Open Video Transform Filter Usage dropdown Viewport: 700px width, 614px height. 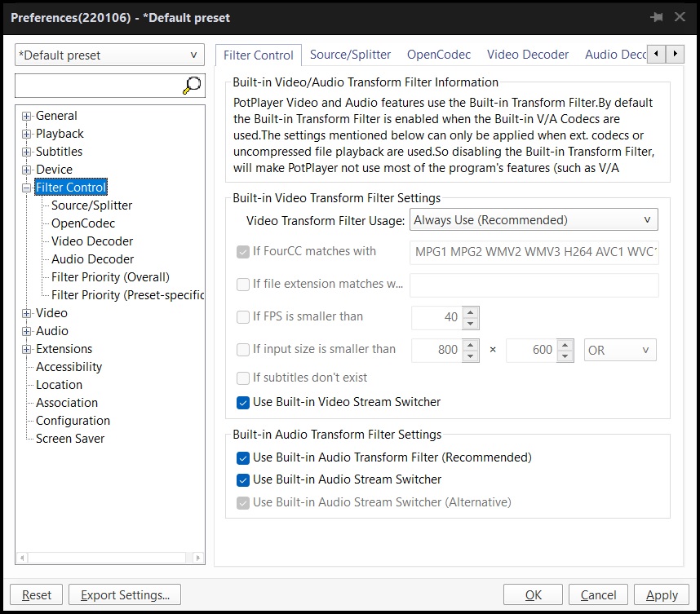coord(534,220)
